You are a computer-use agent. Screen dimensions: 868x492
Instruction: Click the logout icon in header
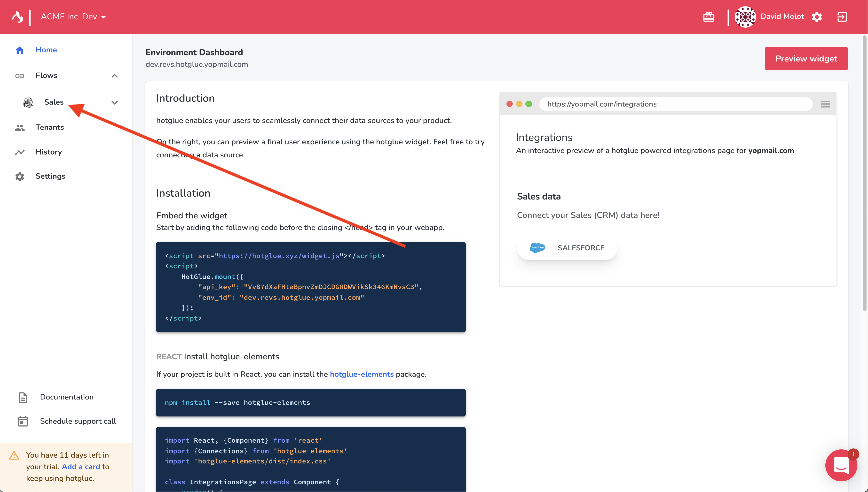[842, 16]
